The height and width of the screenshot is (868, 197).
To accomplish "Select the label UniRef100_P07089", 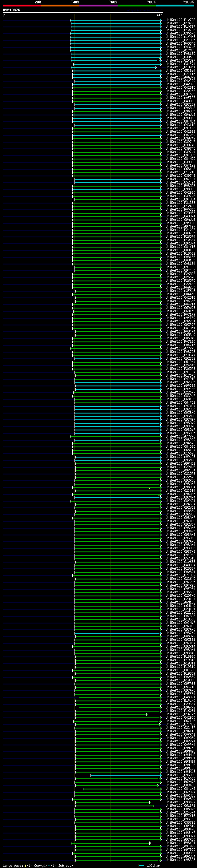I will [180, 135].
